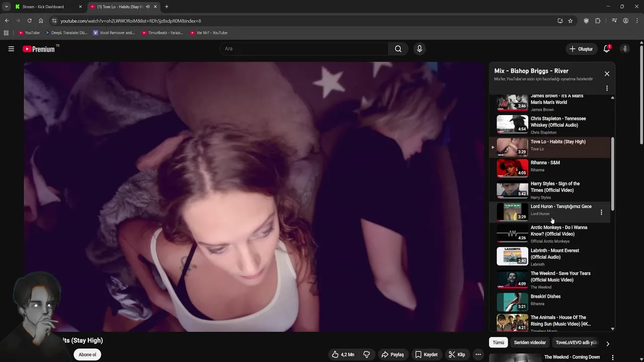Open more actions ellipsis below the video
The width and height of the screenshot is (644, 362).
[x=478, y=354]
